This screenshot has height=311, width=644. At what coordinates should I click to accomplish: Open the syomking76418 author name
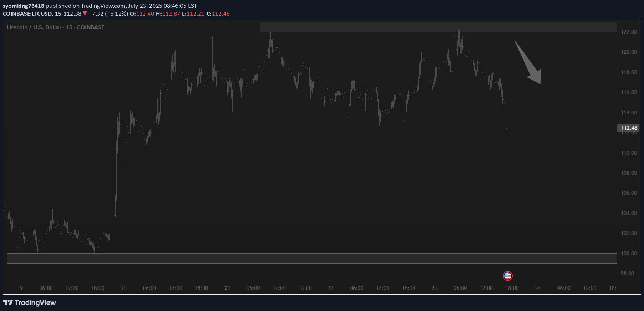(24, 6)
